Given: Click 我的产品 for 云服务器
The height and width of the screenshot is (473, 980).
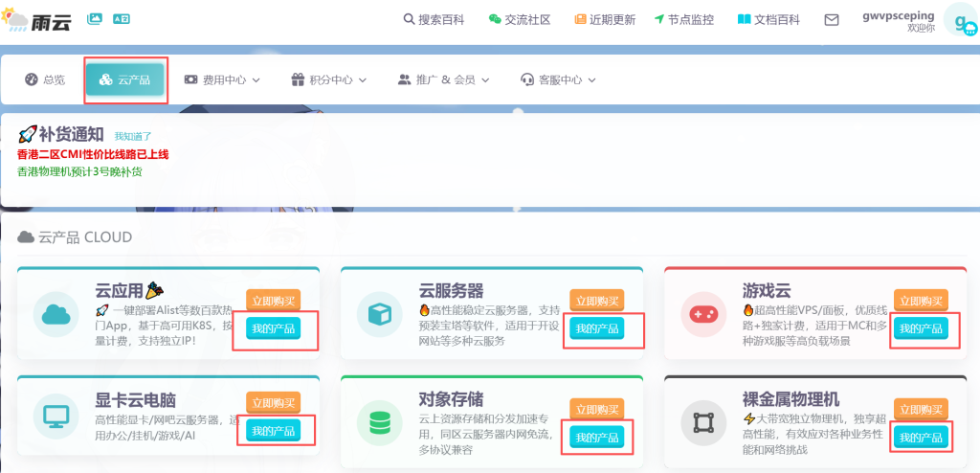Looking at the screenshot, I should click(597, 327).
